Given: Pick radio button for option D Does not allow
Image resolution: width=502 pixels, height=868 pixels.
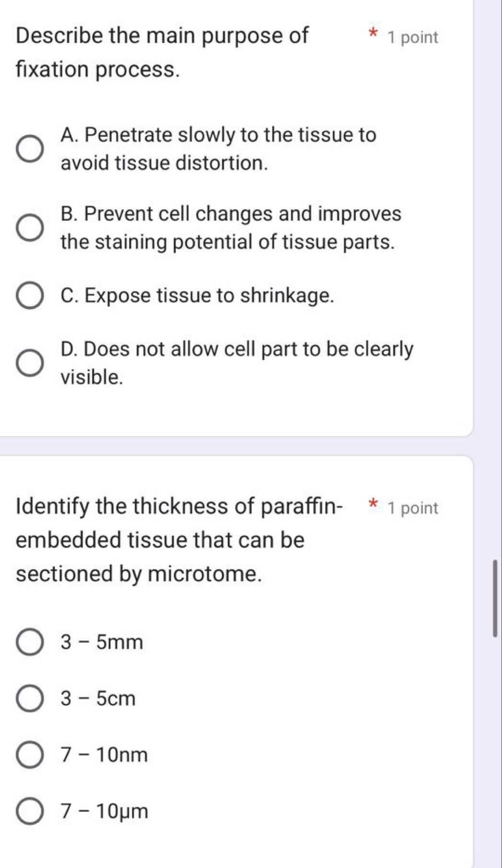Looking at the screenshot, I should pos(30,363).
